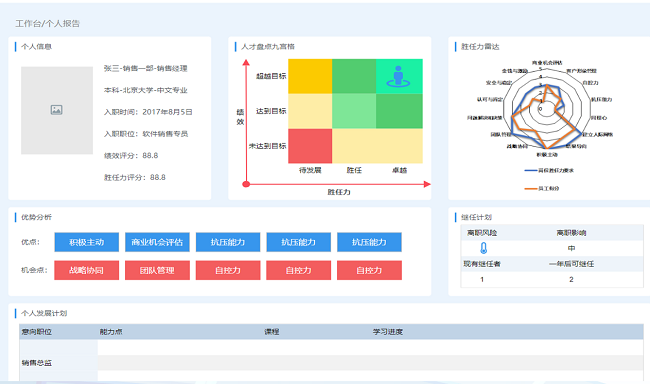Click the 商业机会评估 strength tag
The height and width of the screenshot is (384, 650).
coord(157,242)
